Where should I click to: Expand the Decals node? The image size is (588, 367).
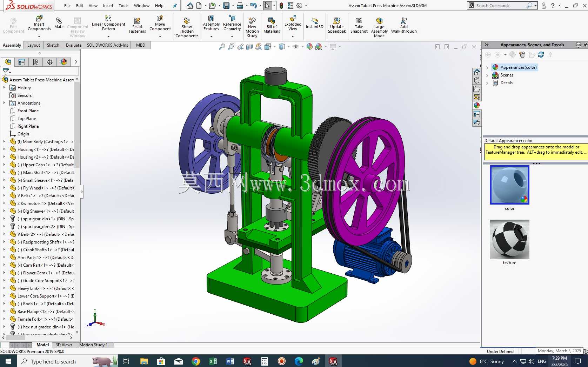(x=487, y=83)
